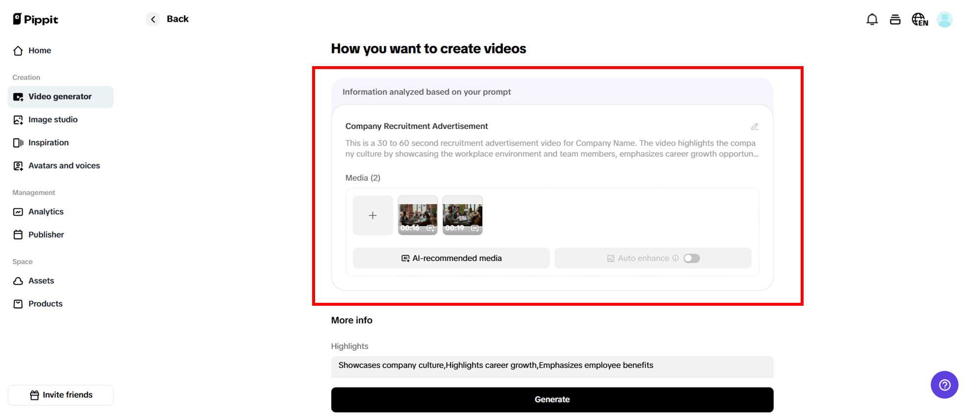Image resolution: width=980 pixels, height=417 pixels.
Task: Click the Highlights text field
Action: tap(552, 366)
